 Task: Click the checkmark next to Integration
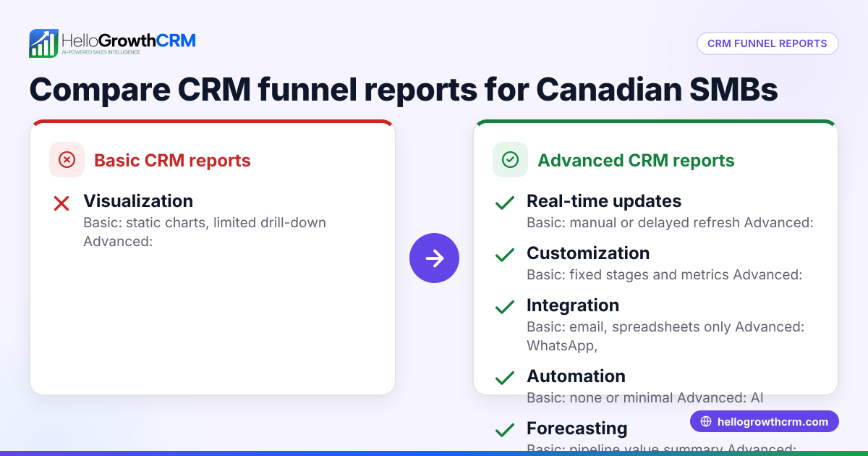point(505,308)
